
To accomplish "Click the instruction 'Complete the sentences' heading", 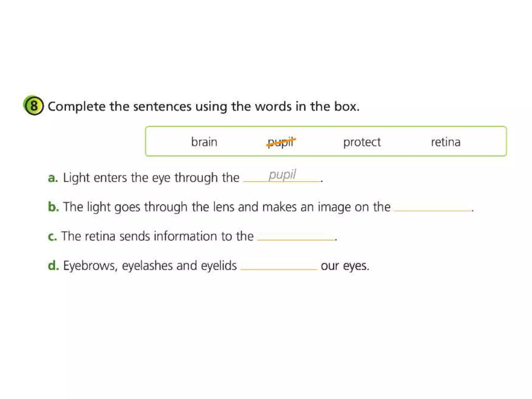I will (x=203, y=107).
